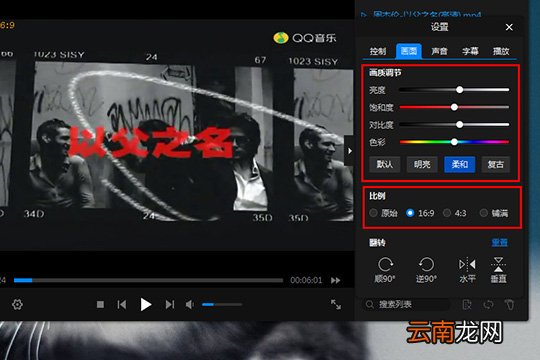540x360 pixels.
Task: Select the 原始 aspect ratio
Action: 383,213
